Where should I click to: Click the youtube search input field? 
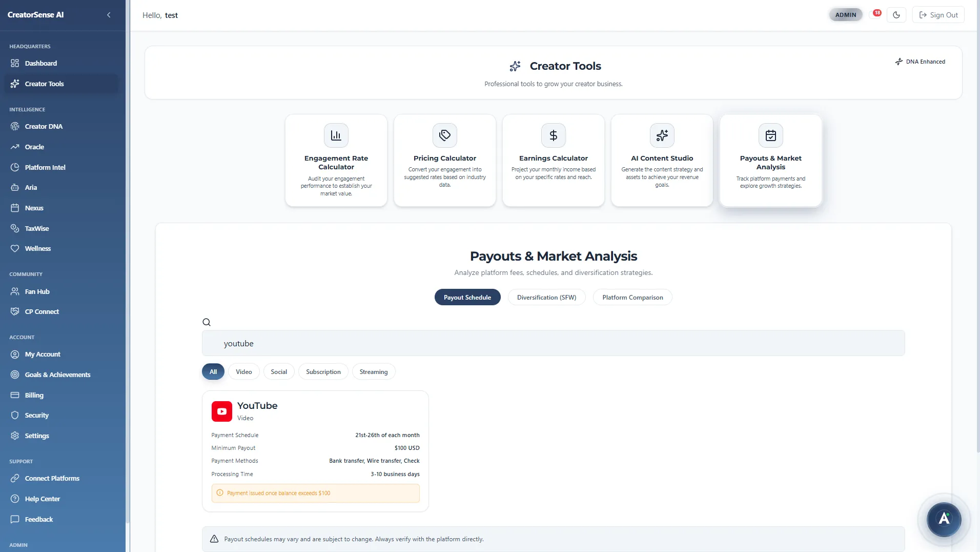tap(553, 343)
